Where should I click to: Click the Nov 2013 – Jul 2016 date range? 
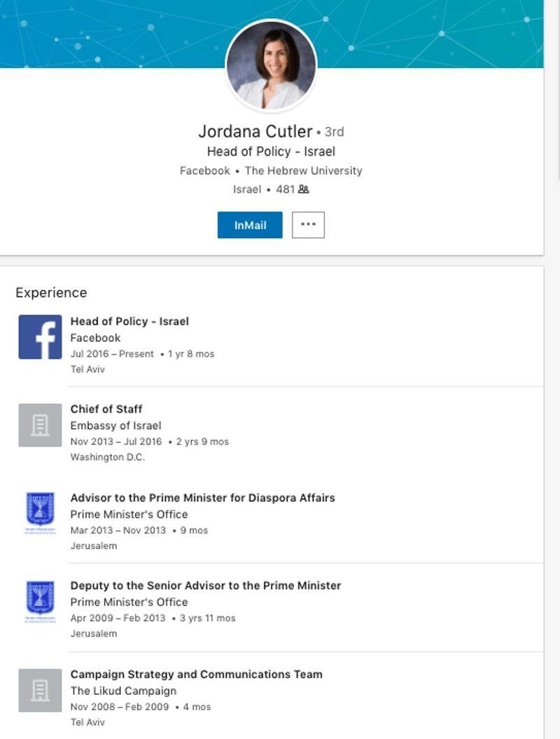(x=116, y=441)
